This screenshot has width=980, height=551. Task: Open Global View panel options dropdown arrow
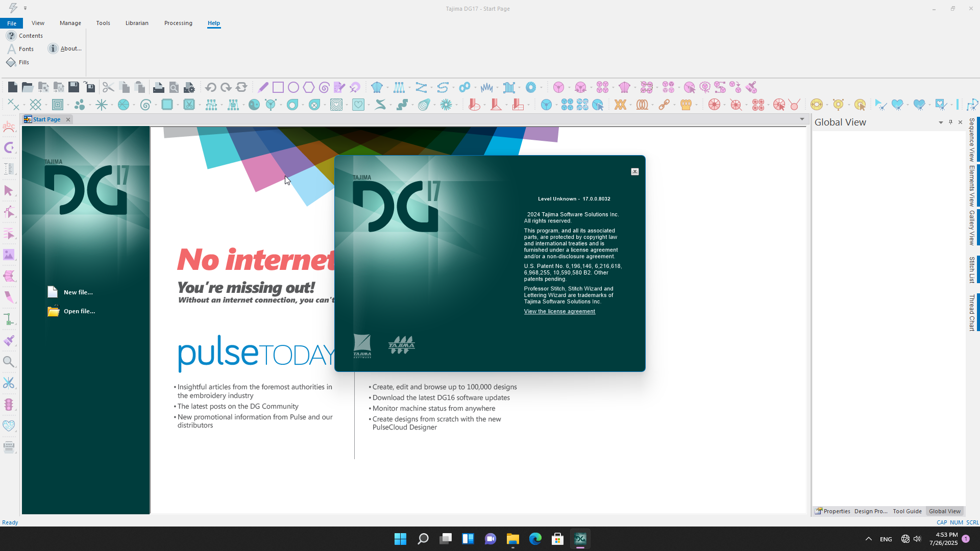pyautogui.click(x=941, y=122)
